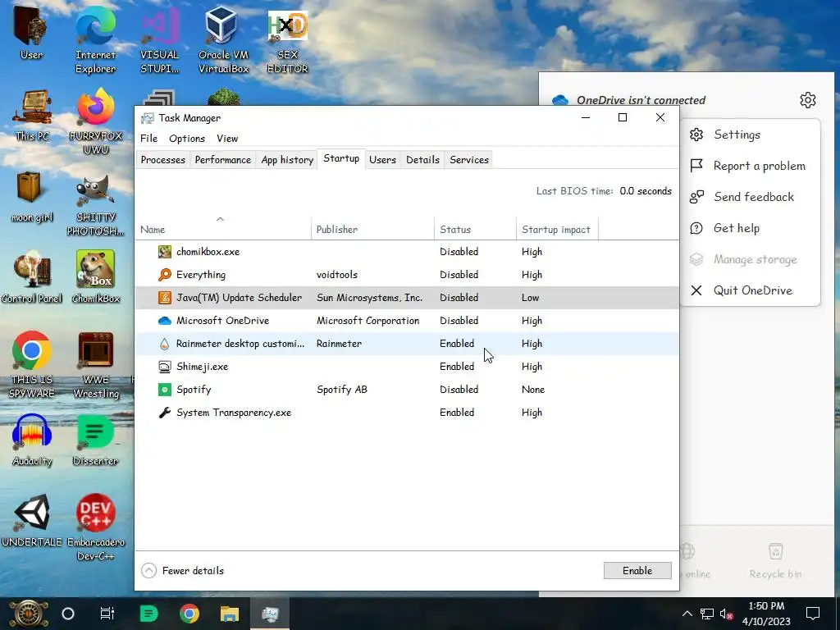Open Cortana search circle on taskbar
The height and width of the screenshot is (630, 840).
coord(68,614)
